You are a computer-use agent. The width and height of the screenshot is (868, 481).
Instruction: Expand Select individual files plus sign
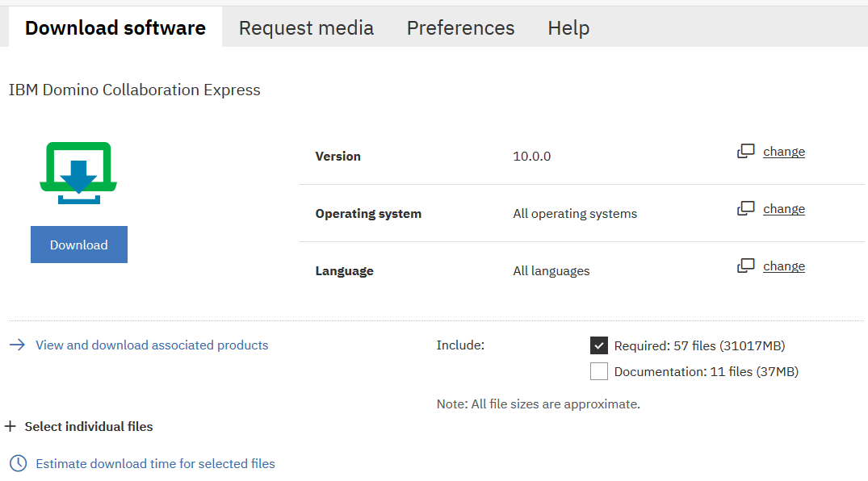[x=10, y=426]
